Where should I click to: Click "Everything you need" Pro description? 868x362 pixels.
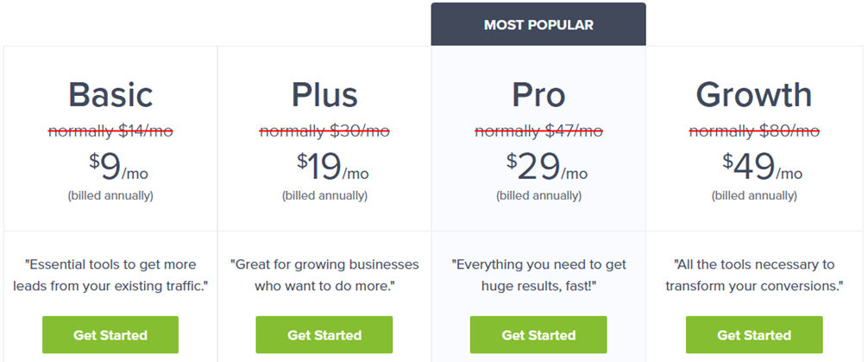538,276
